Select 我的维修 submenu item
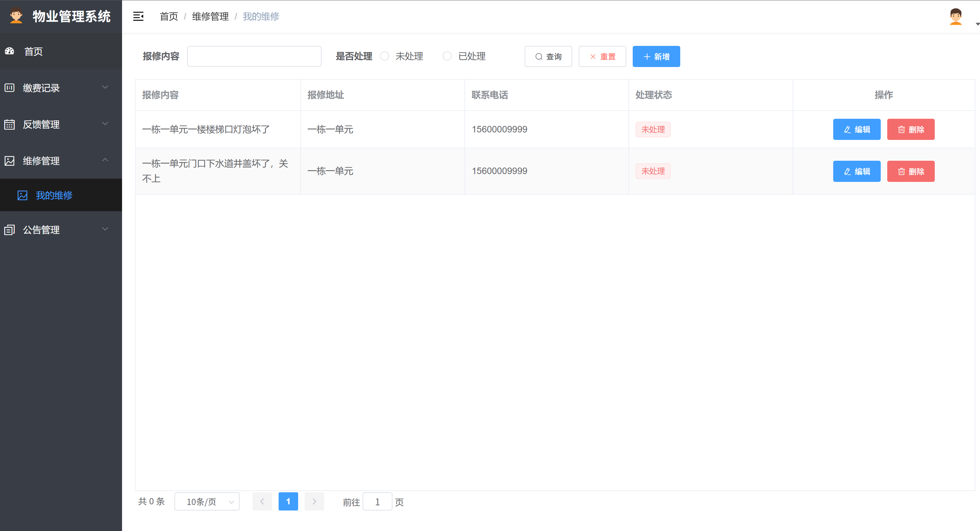This screenshot has width=980, height=531. pyautogui.click(x=61, y=195)
